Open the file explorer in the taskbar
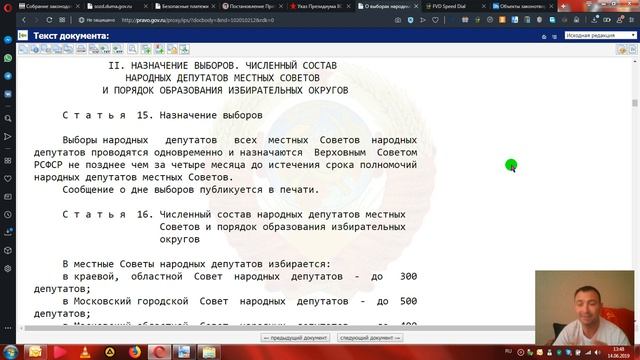The width and height of the screenshot is (640, 360). pyautogui.click(x=209, y=352)
